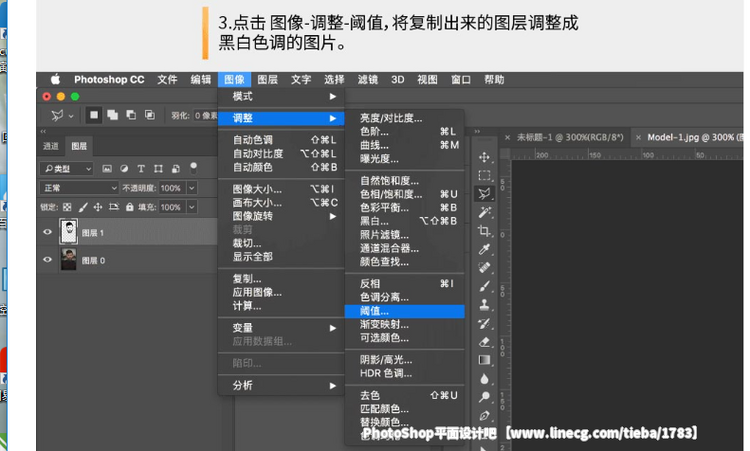Open the Photoshop CC application menu
The height and width of the screenshot is (451, 750).
tap(109, 79)
